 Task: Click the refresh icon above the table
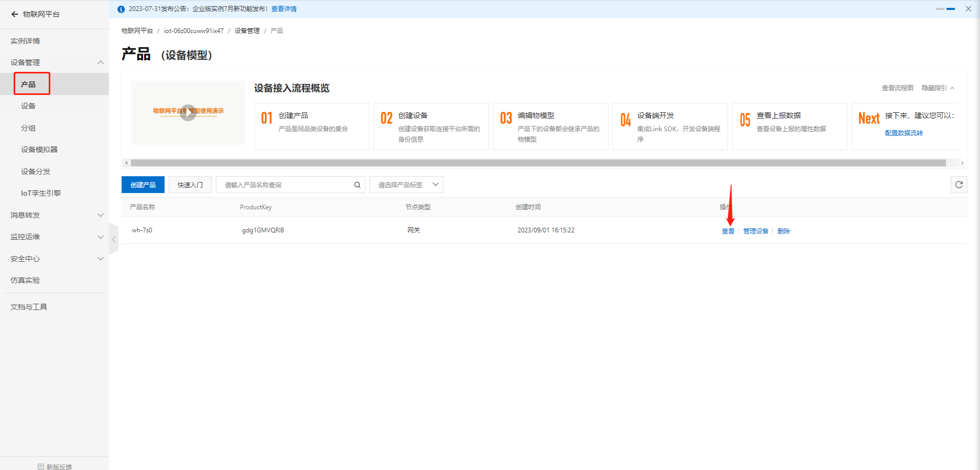pyautogui.click(x=959, y=185)
